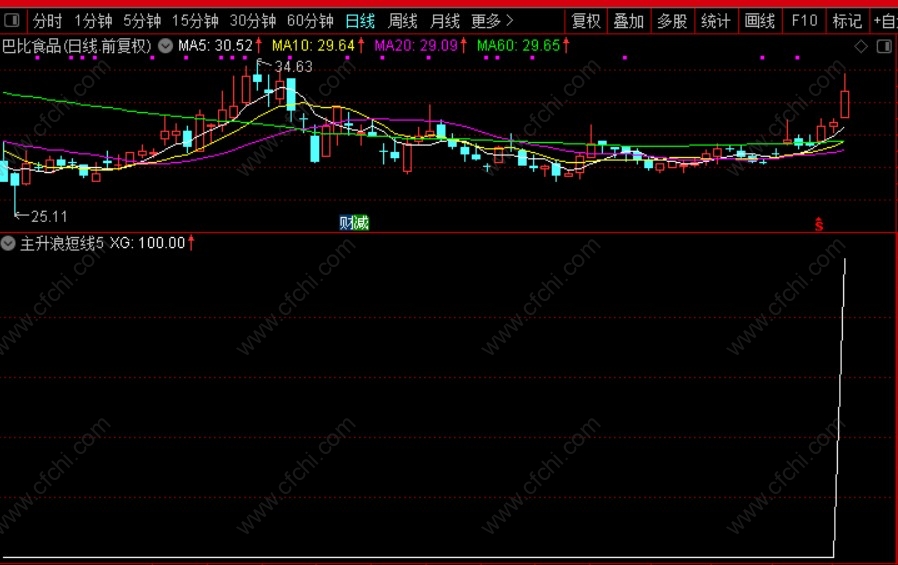Click the MA60: 29.65 label
898x565 pixels.
pos(518,46)
